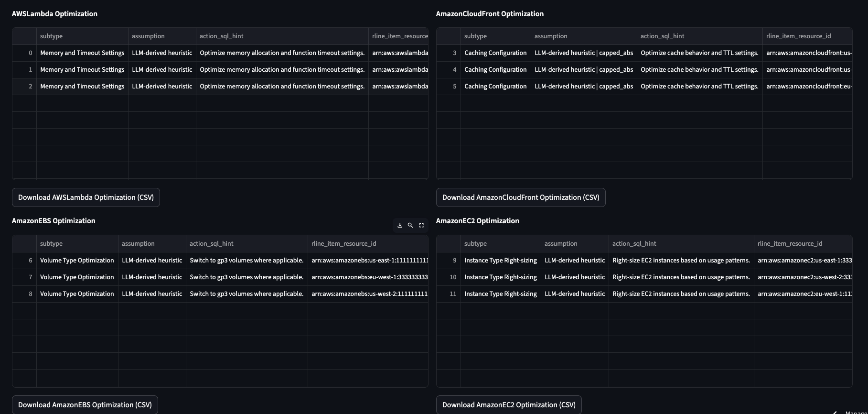Click action_sql_hint header in AmazonEC2 table
868x414 pixels.
coord(681,244)
